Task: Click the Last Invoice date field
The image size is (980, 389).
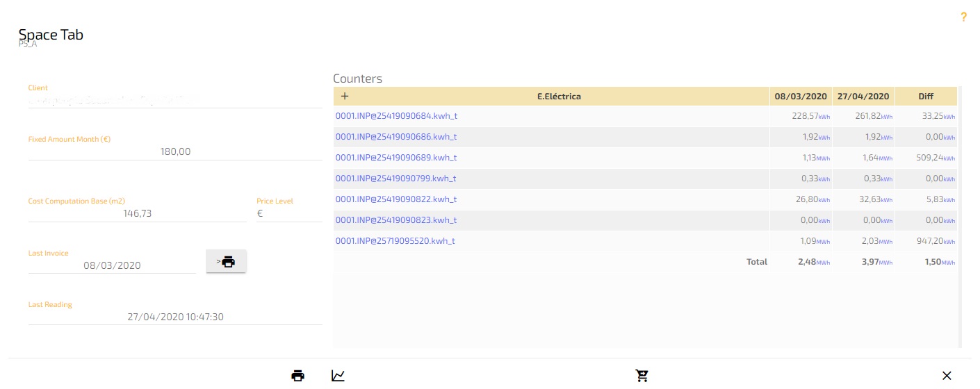Action: coord(112,265)
